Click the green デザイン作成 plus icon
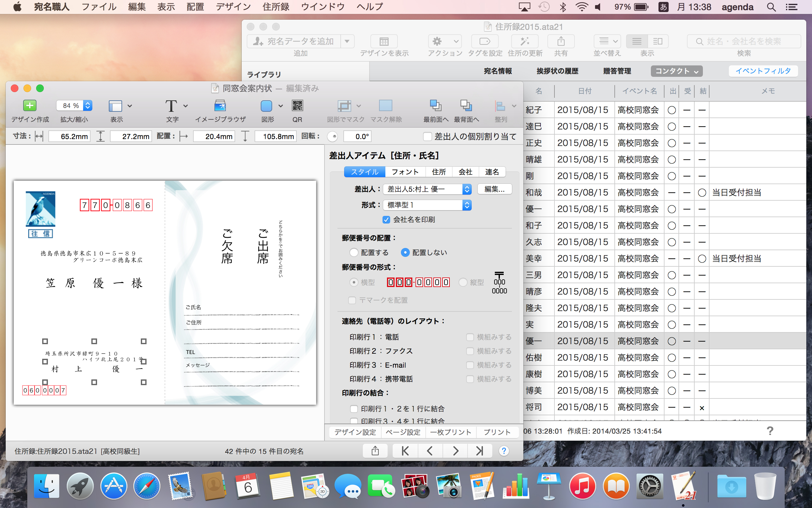812x508 pixels. (x=29, y=105)
